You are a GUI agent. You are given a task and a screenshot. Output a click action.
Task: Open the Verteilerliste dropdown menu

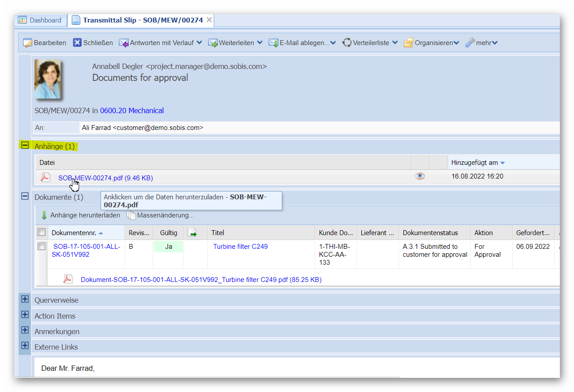pyautogui.click(x=395, y=43)
